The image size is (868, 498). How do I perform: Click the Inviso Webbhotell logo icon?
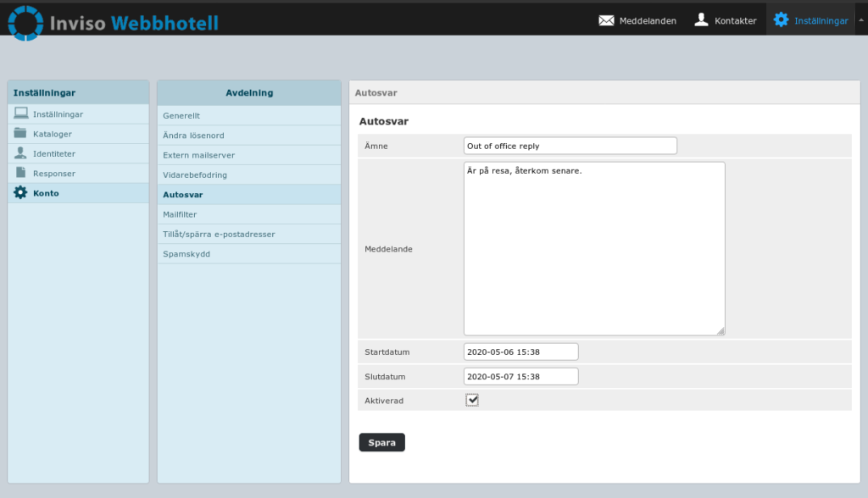tap(25, 22)
